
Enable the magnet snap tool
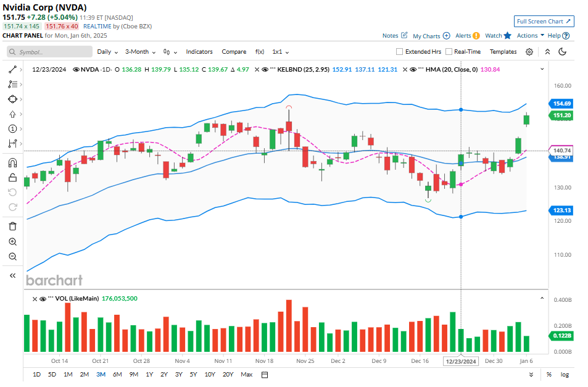pos(12,163)
